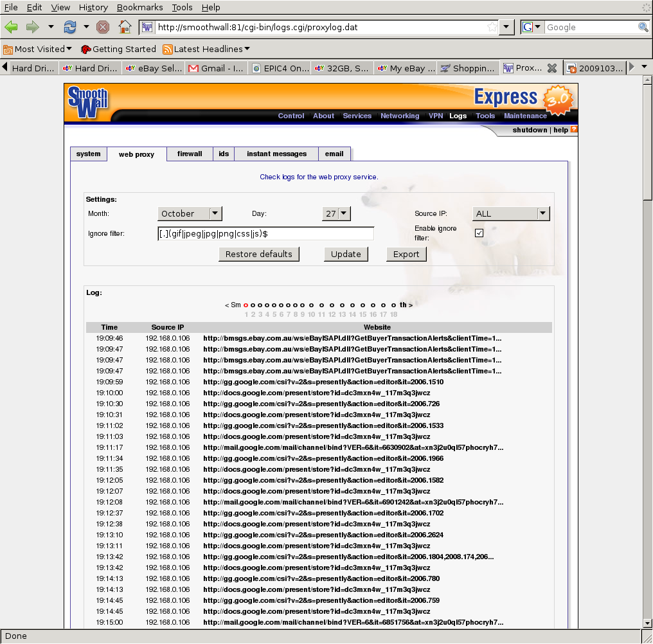Close the current Proxy tab
This screenshot has height=644, width=653.
(x=551, y=68)
